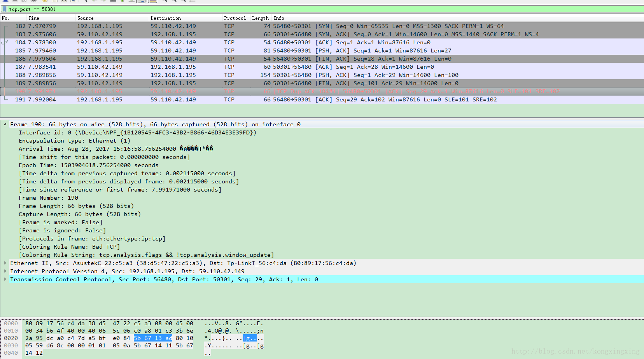Sort by the Source column header

click(x=112, y=18)
